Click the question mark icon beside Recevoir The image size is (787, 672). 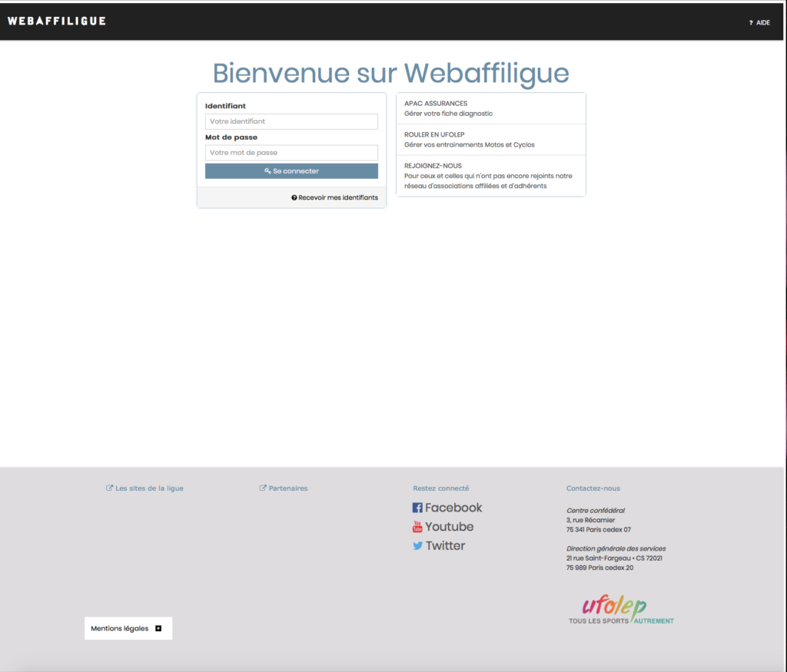coord(294,197)
